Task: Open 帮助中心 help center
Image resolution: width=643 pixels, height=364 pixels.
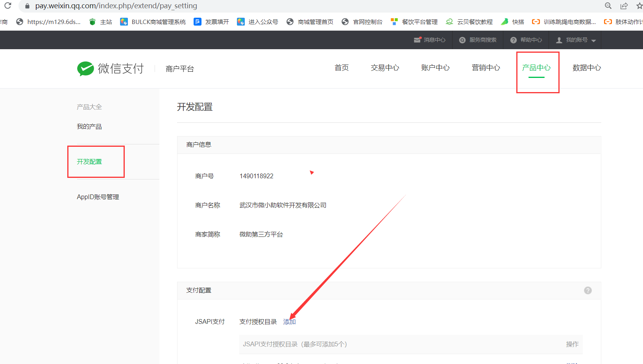Action: [526, 40]
